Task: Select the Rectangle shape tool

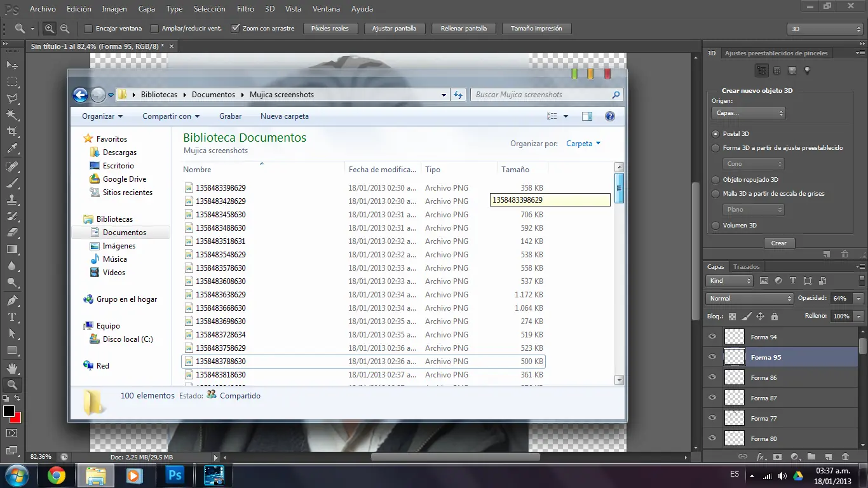Action: point(12,350)
